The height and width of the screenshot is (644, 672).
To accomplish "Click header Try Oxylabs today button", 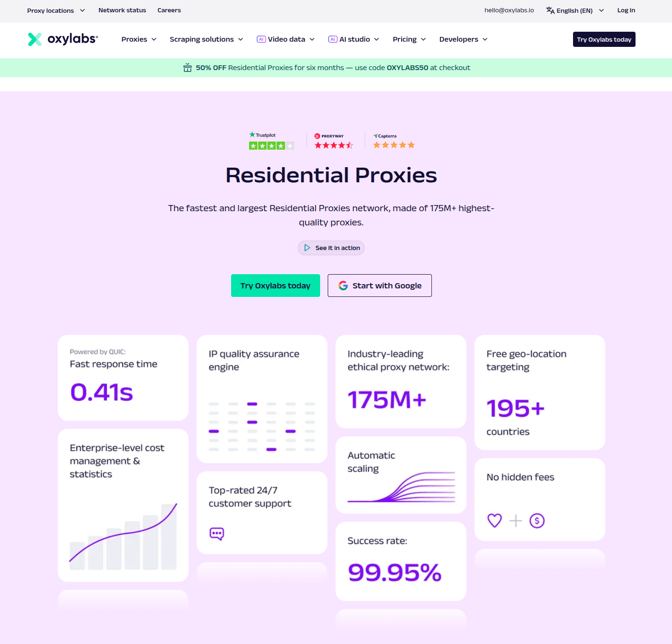I will coord(604,39).
